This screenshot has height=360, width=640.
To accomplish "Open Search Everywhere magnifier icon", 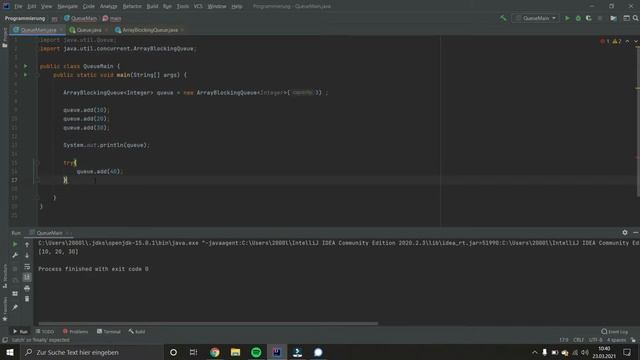I will [636, 18].
